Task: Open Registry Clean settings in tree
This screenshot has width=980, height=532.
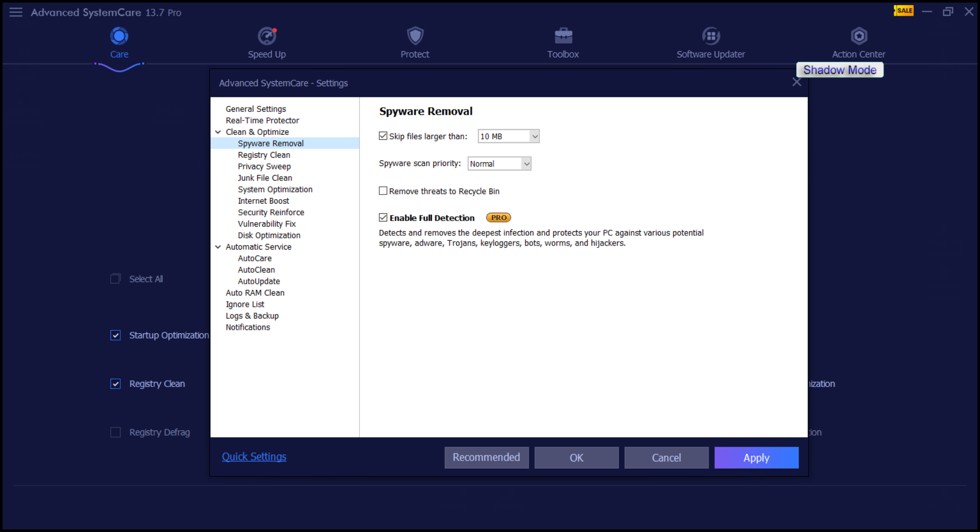Action: [264, 155]
